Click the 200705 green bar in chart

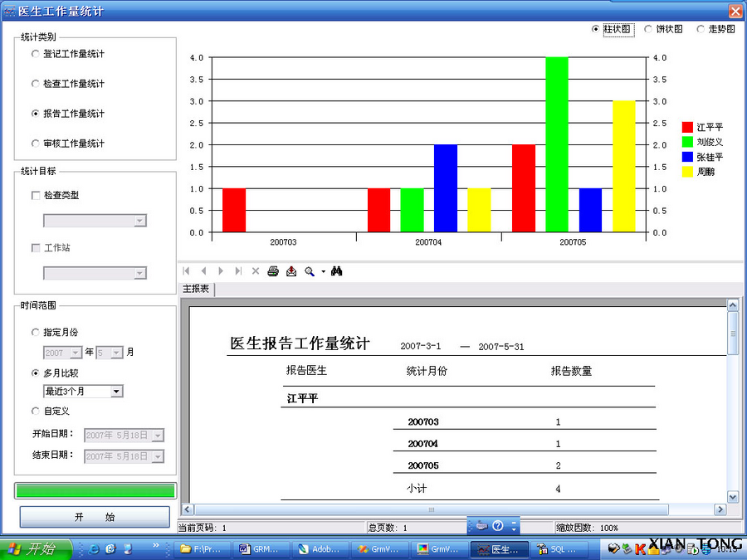[x=557, y=144]
